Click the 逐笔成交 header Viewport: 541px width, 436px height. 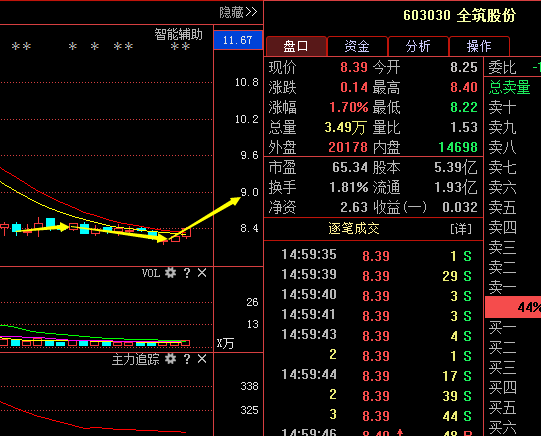pos(354,229)
